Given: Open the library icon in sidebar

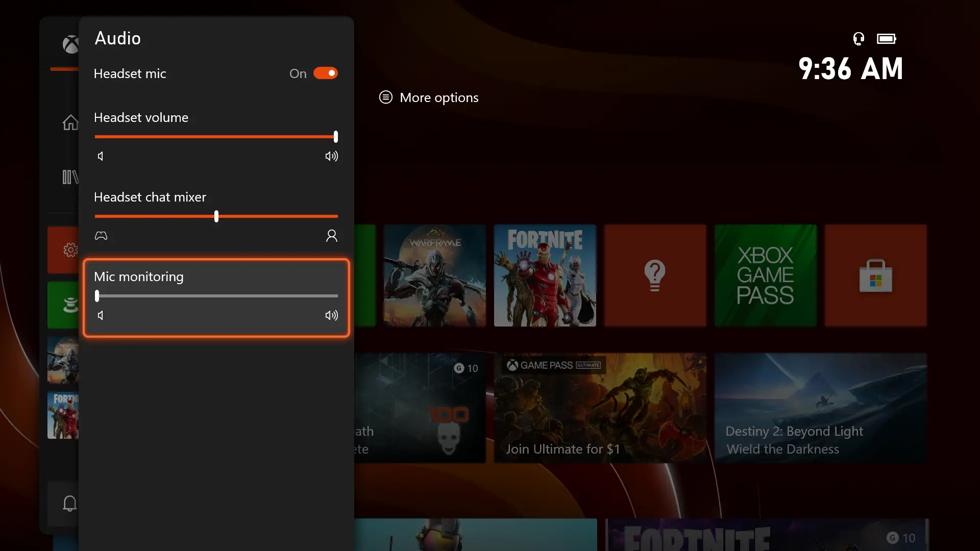Looking at the screenshot, I should coord(70,177).
